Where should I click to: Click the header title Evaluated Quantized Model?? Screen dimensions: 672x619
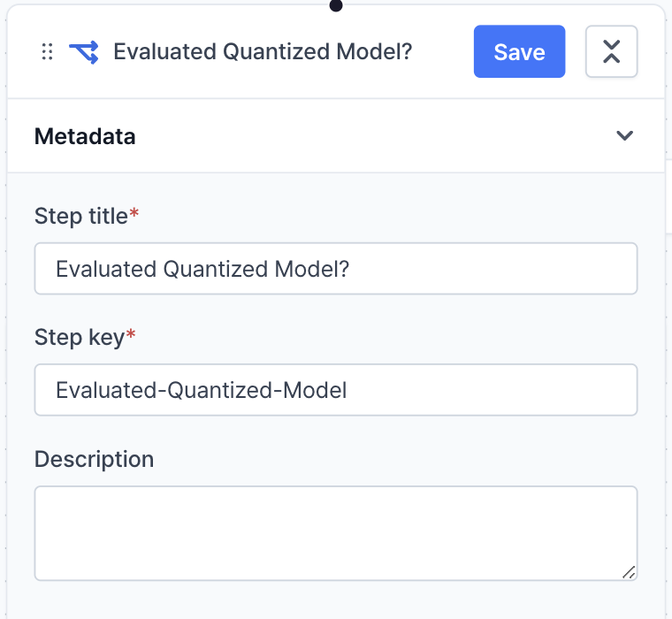click(263, 52)
